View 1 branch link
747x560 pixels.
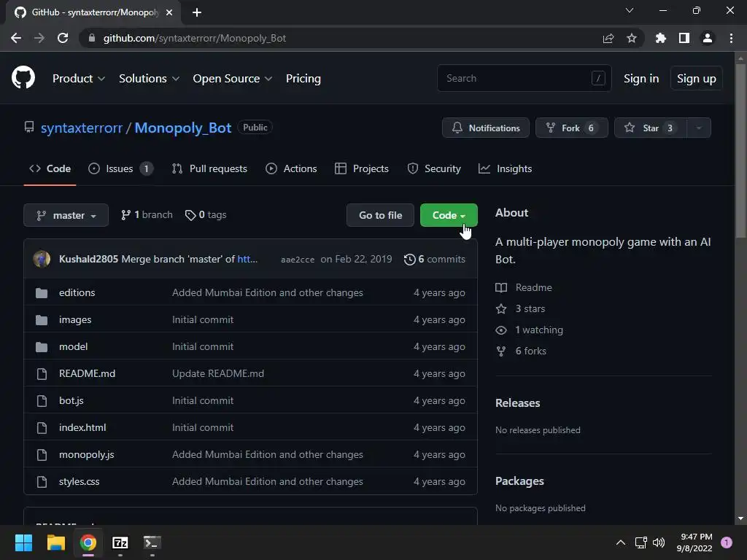[147, 215]
